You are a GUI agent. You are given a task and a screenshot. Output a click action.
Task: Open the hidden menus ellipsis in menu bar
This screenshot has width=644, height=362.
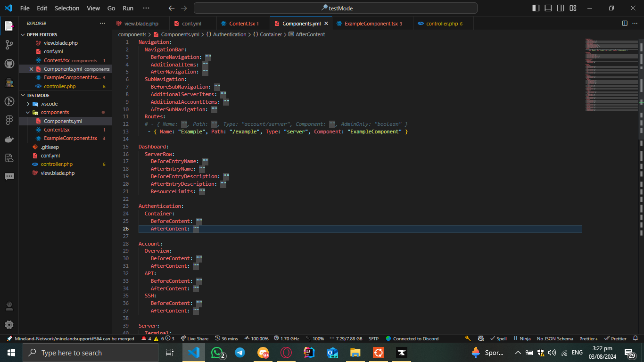[x=146, y=8]
